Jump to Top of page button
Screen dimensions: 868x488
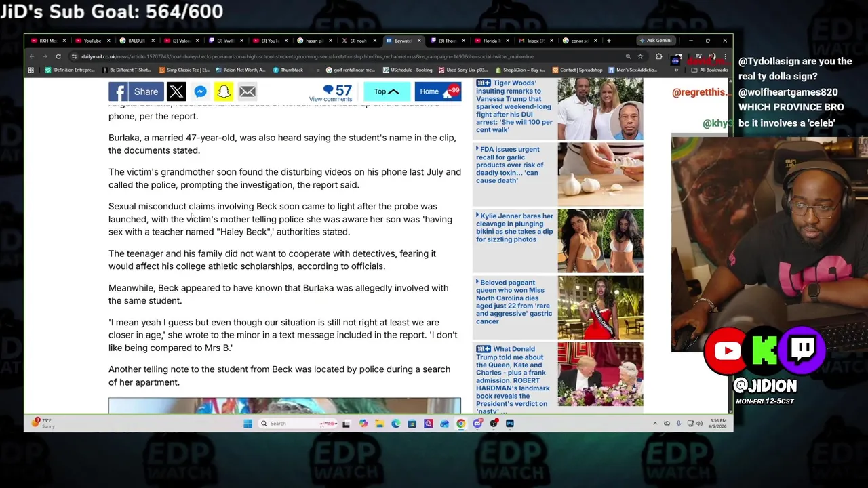pyautogui.click(x=387, y=91)
